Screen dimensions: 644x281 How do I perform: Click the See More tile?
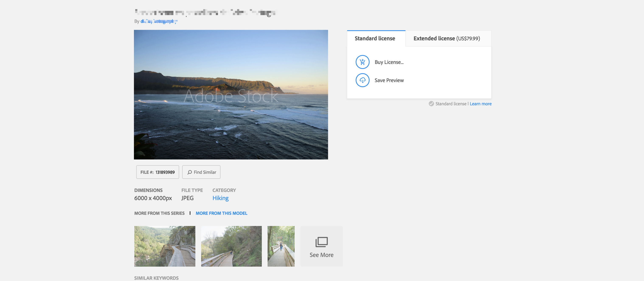pos(322,246)
